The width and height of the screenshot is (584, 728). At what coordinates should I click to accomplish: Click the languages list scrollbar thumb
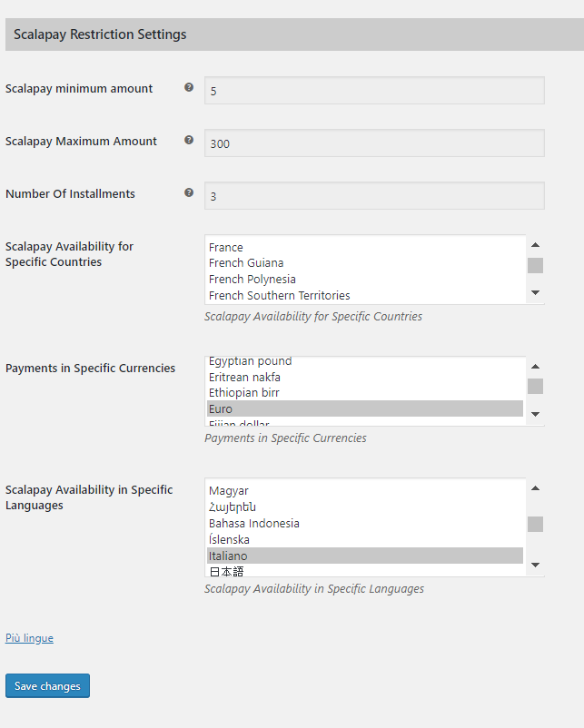point(535,524)
